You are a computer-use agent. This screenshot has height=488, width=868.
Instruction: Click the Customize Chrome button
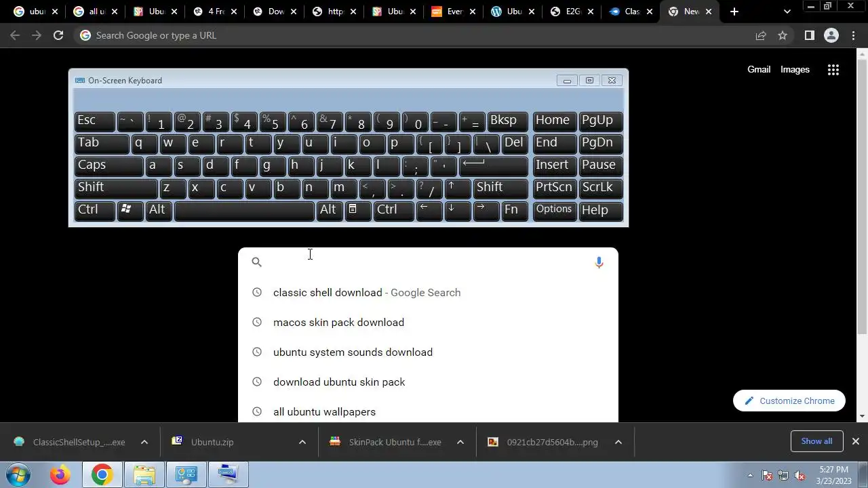click(x=789, y=401)
